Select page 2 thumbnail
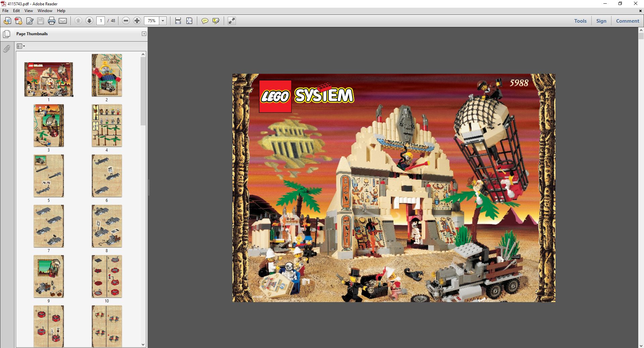The image size is (644, 348). [107, 75]
